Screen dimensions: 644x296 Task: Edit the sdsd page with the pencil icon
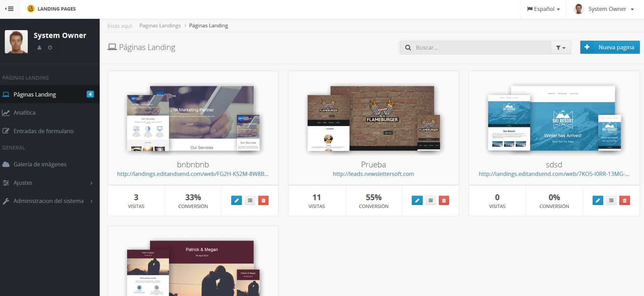pos(598,201)
